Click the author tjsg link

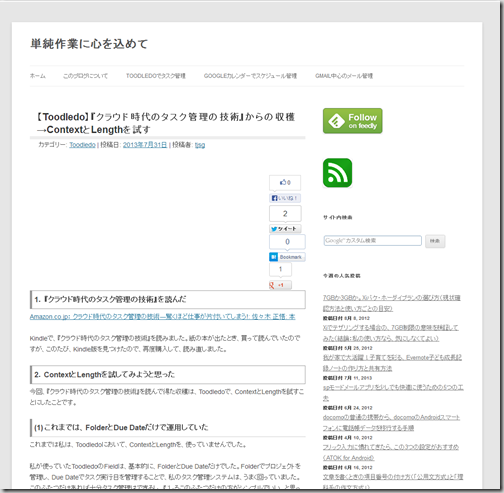pyautogui.click(x=200, y=145)
